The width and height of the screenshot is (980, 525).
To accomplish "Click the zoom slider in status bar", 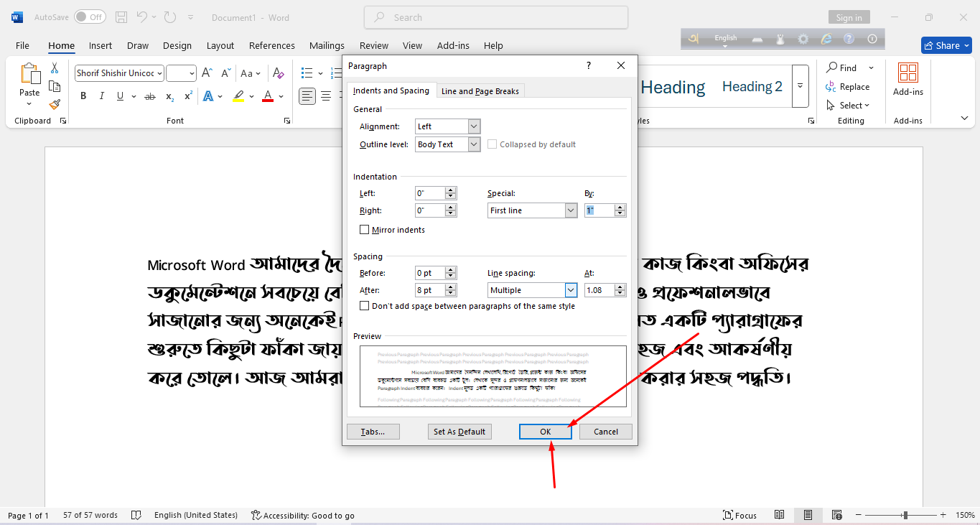I will [905, 515].
